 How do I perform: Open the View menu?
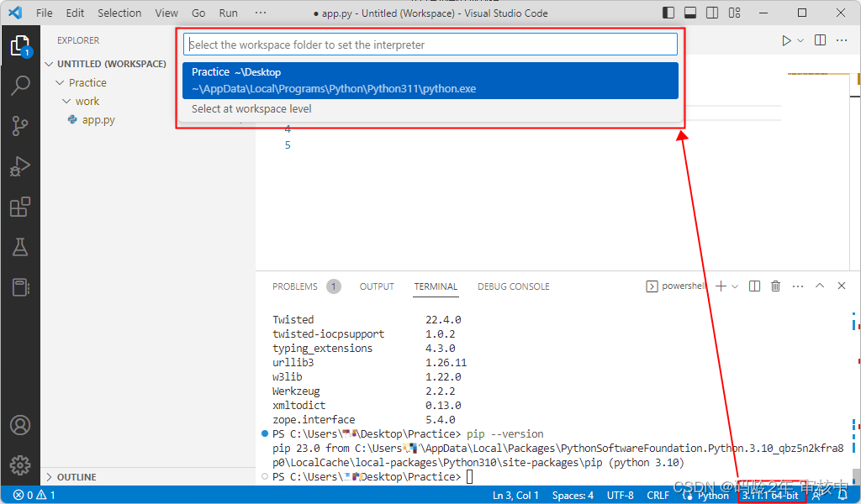point(166,13)
